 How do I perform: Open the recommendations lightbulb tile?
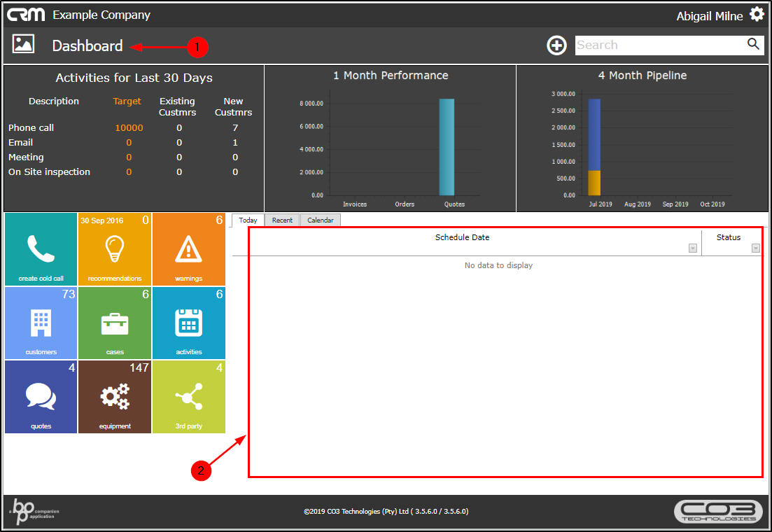(x=115, y=249)
